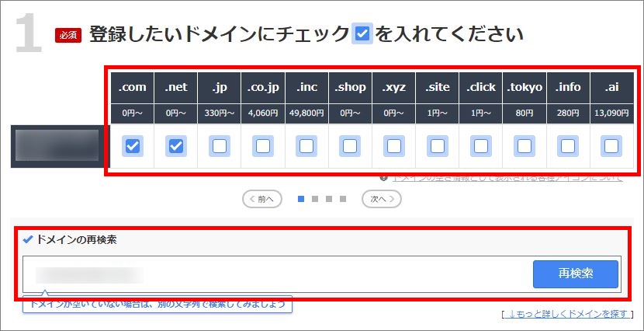644x331 pixels.
Task: Uncheck the .net domain checkbox
Action: [176, 146]
